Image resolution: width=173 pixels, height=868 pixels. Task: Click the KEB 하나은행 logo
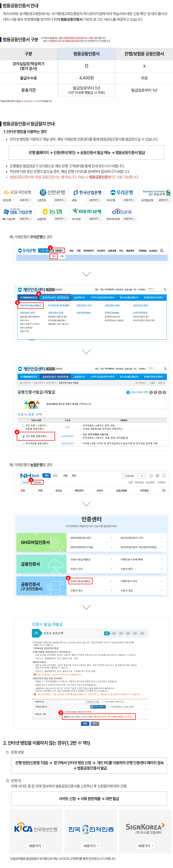tap(87, 211)
